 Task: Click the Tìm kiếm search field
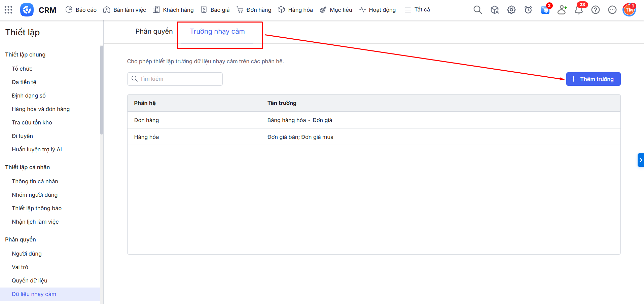(x=175, y=79)
